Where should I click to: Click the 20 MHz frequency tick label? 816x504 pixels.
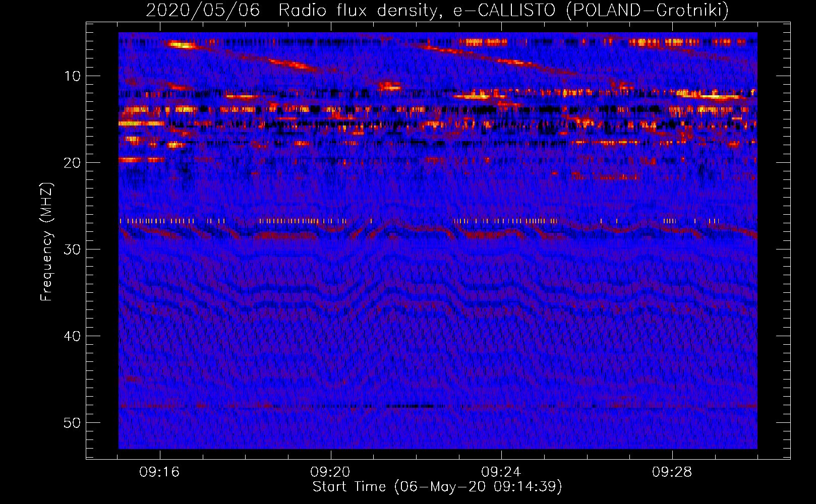click(x=72, y=163)
